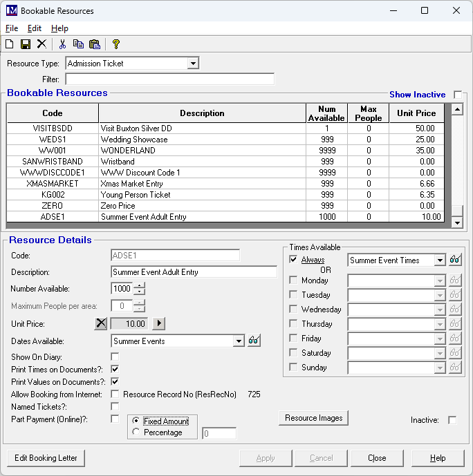Screen dimensions: 473x476
Task: Open the Dates Available dropdown
Action: tap(239, 341)
